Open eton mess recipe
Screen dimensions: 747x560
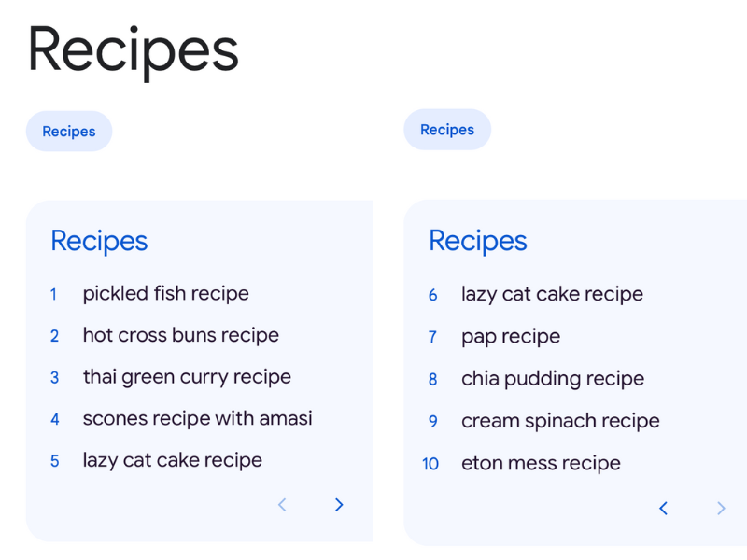point(541,463)
